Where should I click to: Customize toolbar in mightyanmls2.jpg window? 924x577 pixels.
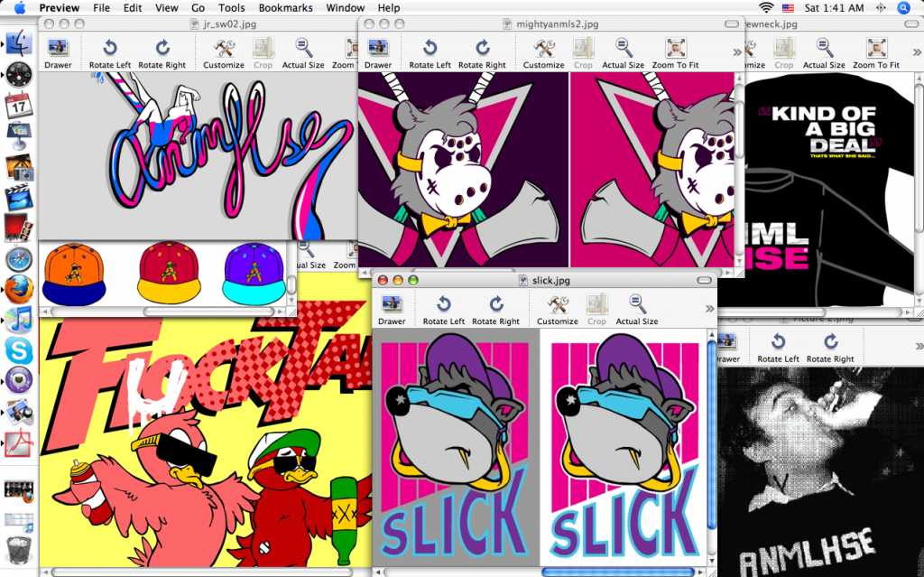(x=543, y=53)
